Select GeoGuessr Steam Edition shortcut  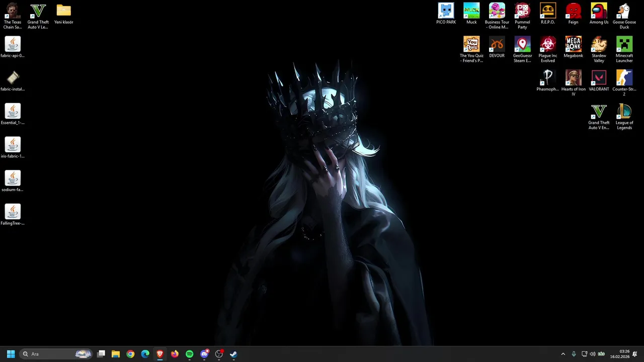pos(522,50)
